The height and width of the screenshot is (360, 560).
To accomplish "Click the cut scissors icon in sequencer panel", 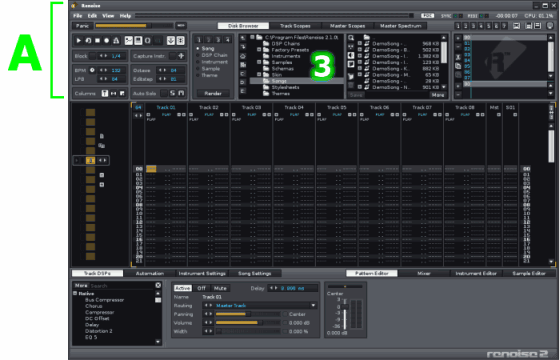I will pyautogui.click(x=458, y=57).
